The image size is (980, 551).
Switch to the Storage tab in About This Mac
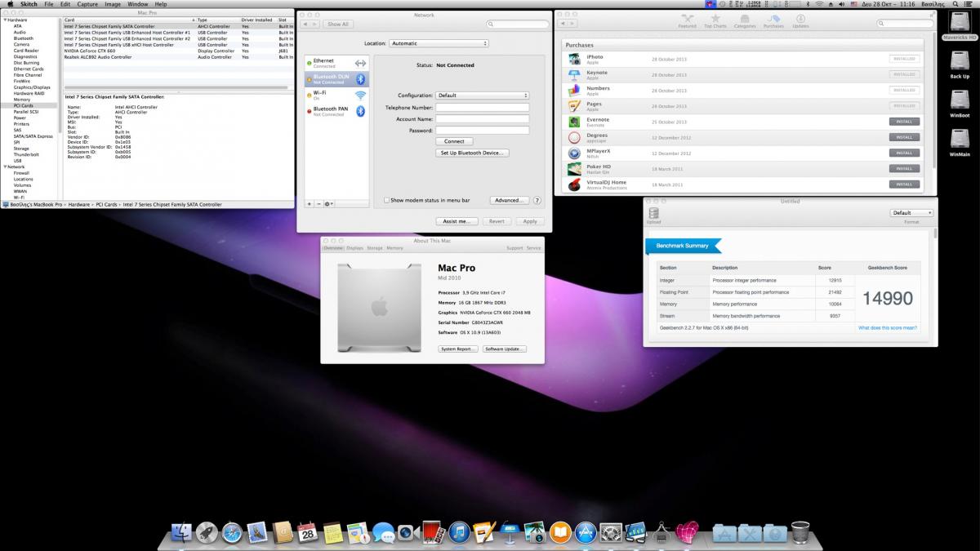375,247
